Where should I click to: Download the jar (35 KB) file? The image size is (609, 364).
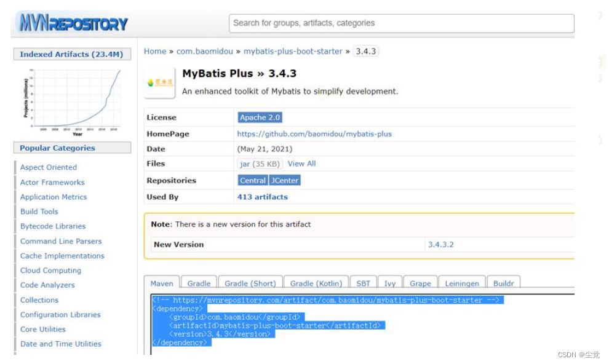[x=260, y=164]
